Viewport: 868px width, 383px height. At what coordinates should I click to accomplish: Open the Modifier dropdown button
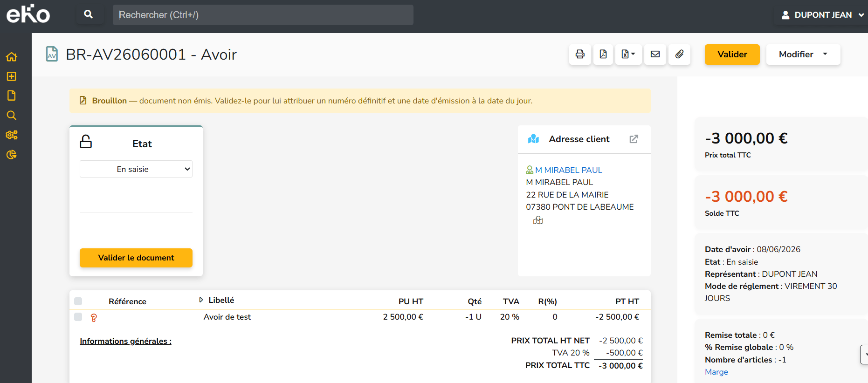[x=803, y=55]
